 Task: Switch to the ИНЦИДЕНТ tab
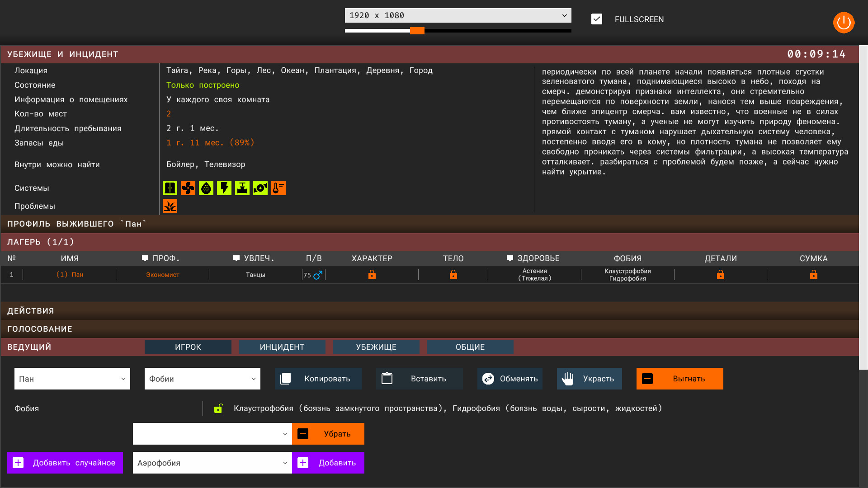point(282,347)
